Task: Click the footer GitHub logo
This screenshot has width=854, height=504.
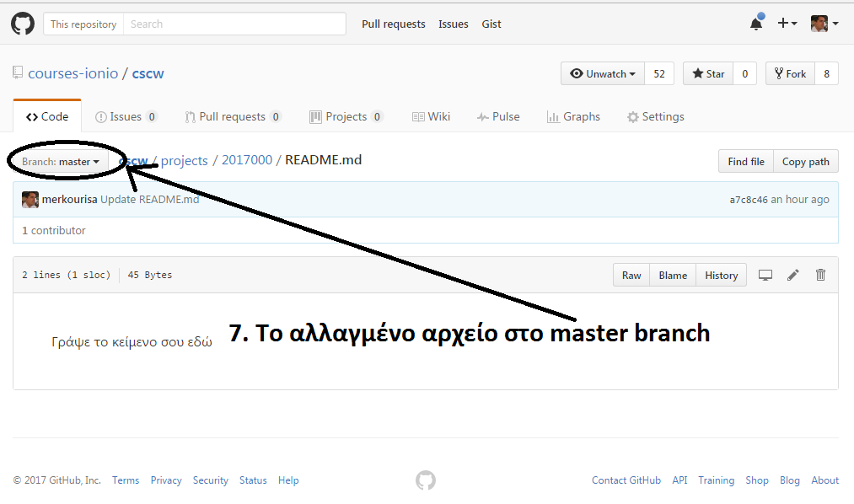Action: [426, 480]
